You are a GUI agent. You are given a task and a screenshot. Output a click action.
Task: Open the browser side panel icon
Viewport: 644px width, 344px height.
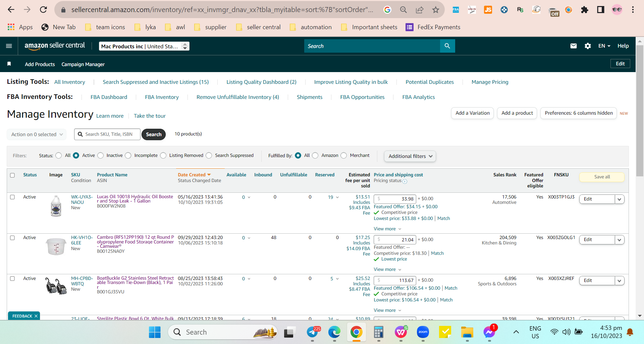click(x=601, y=10)
